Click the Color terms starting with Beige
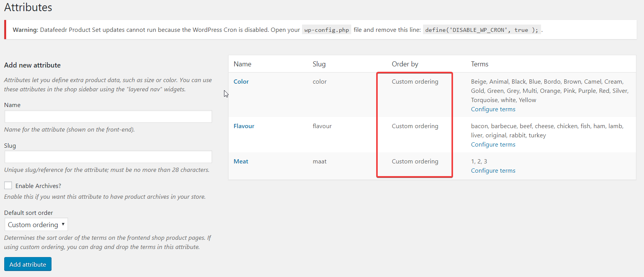 point(549,91)
